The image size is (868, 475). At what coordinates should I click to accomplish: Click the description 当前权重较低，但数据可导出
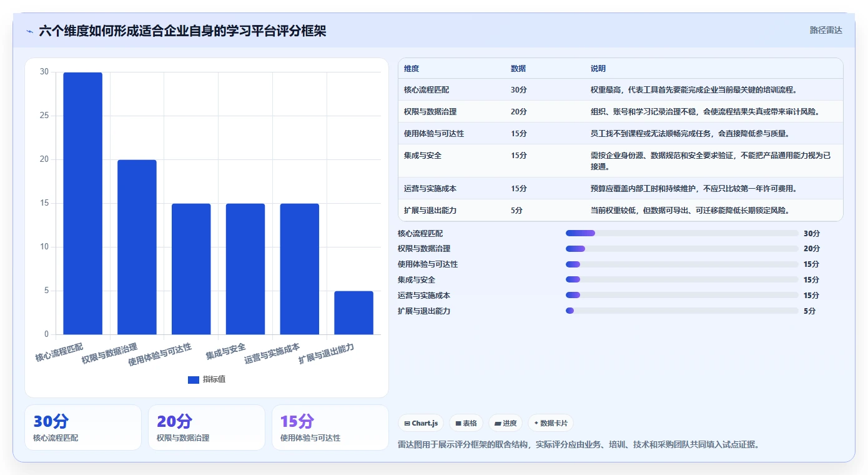(x=691, y=211)
